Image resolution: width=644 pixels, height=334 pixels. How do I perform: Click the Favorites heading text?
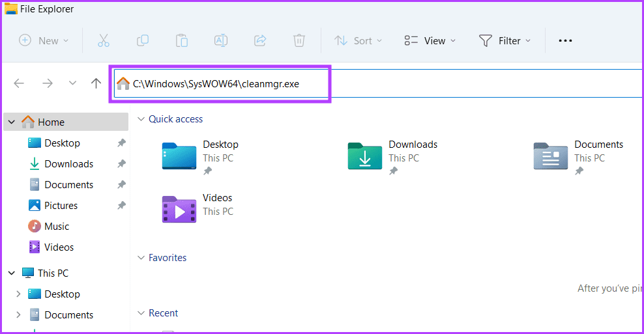tap(168, 258)
